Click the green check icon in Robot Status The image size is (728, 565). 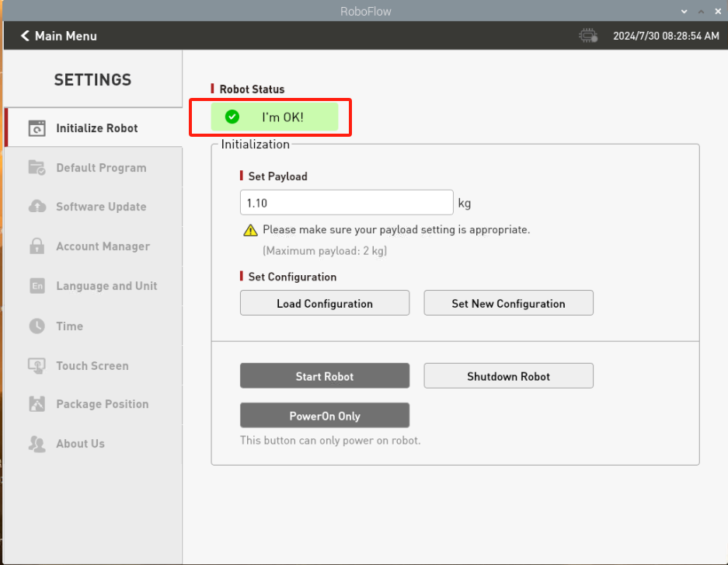(x=232, y=117)
